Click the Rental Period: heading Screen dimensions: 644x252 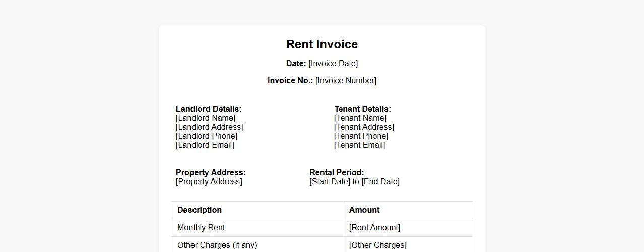click(x=337, y=172)
